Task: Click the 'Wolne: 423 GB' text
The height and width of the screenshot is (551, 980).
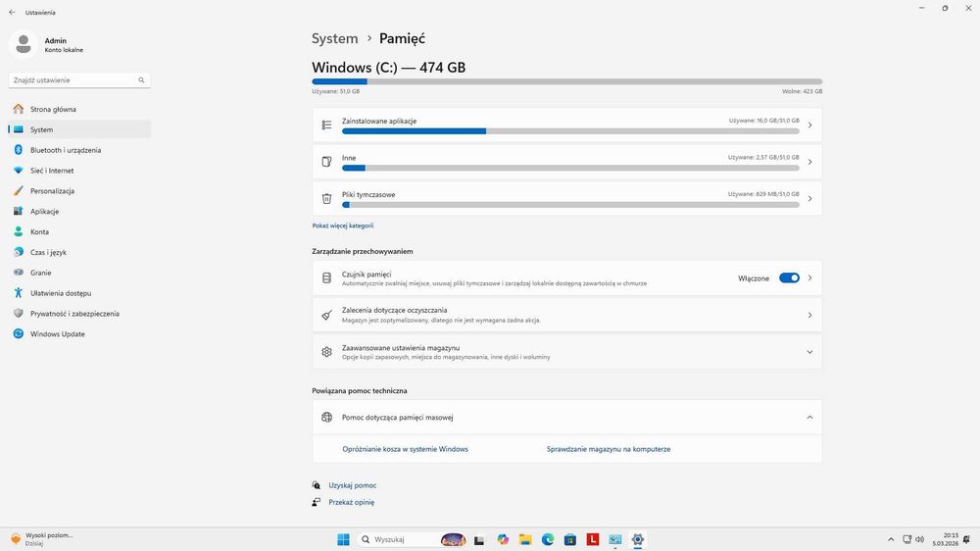Action: pos(802,91)
